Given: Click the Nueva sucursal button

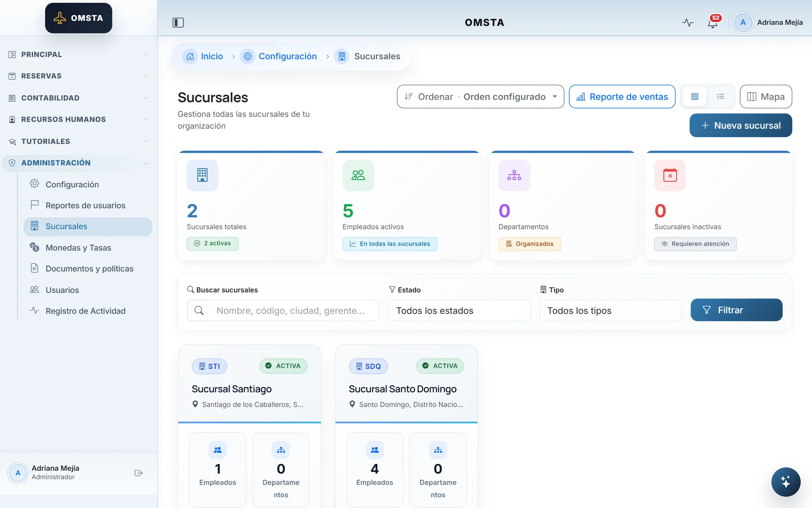Looking at the screenshot, I should tap(741, 125).
